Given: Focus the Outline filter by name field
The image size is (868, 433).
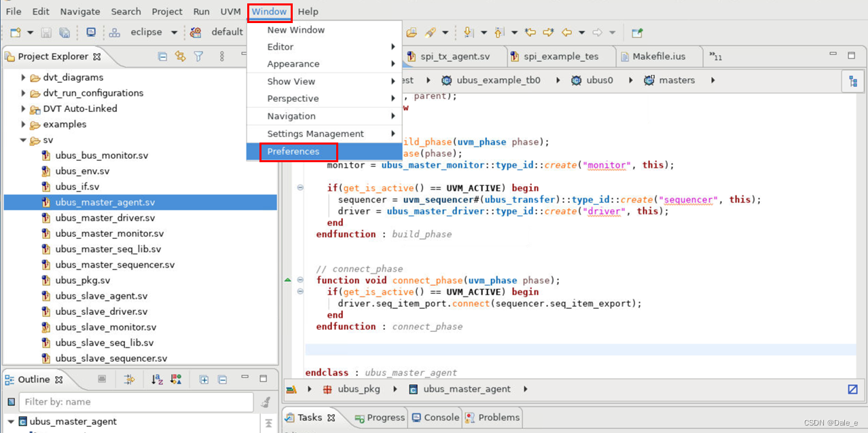Looking at the screenshot, I should pos(136,402).
